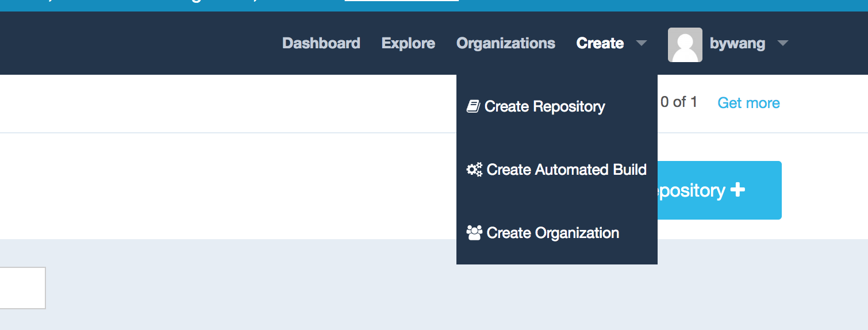The height and width of the screenshot is (330, 868).
Task: Click the plus icon on the blue button
Action: tap(738, 190)
